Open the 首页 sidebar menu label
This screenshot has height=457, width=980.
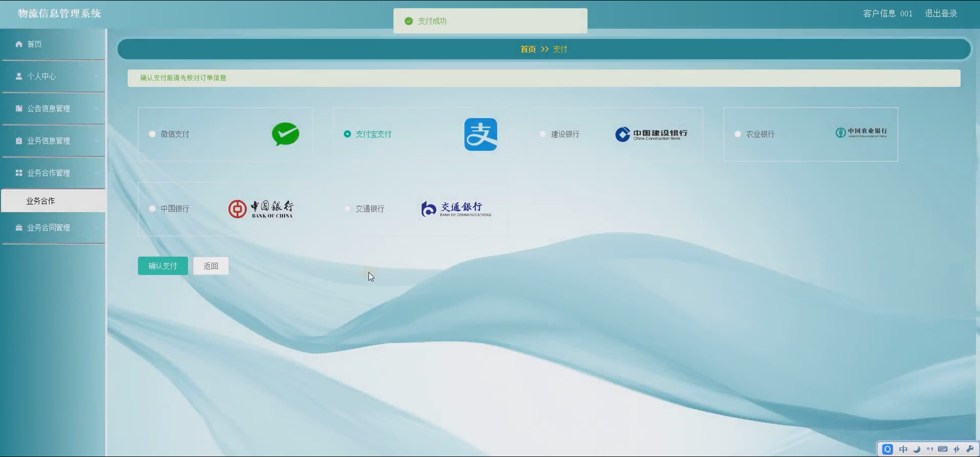pyautogui.click(x=34, y=44)
